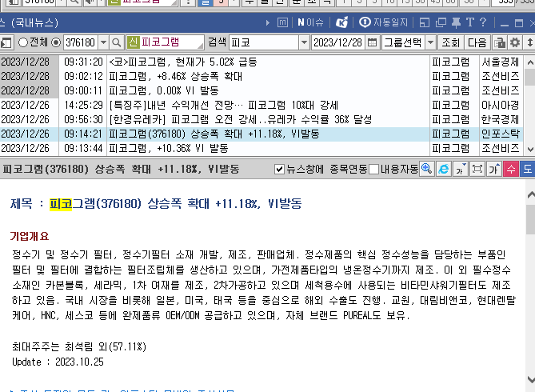Click the news list scrollbar down arrow
This screenshot has width=535, height=392.
coord(529,150)
